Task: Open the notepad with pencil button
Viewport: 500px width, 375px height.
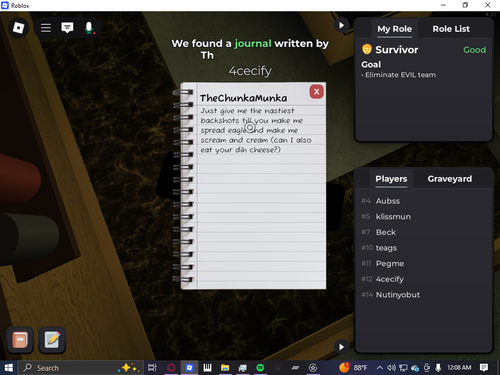Action: tap(52, 340)
